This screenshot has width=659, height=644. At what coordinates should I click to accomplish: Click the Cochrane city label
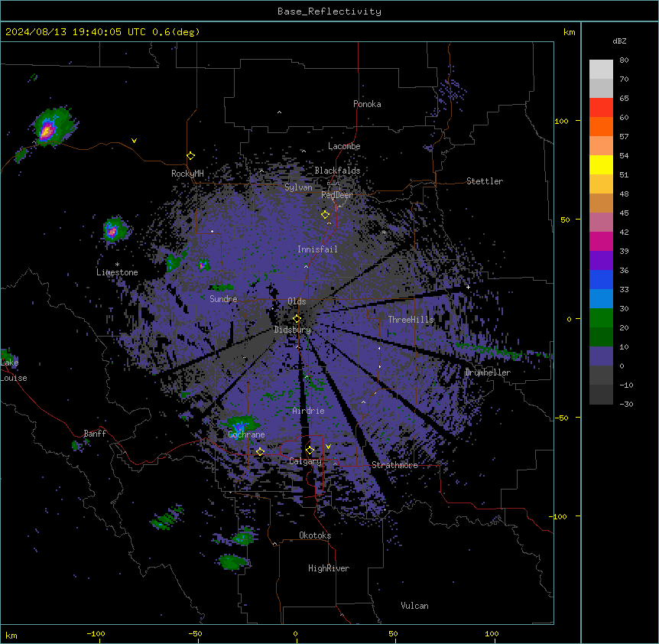coord(246,434)
